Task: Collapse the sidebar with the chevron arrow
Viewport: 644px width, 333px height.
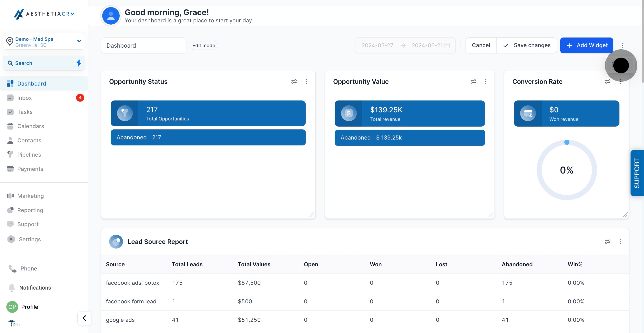Action: pyautogui.click(x=84, y=318)
